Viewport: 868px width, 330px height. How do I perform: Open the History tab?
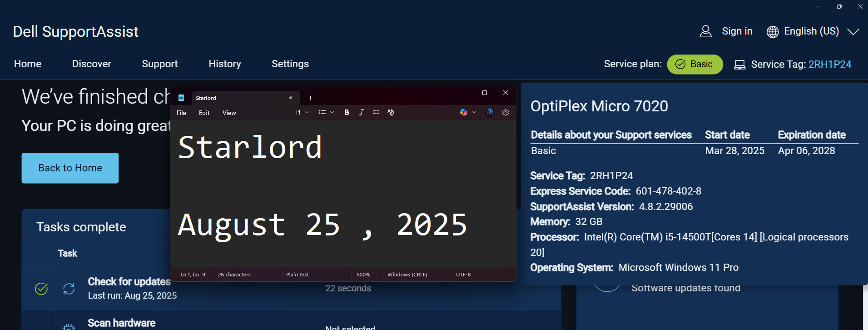[225, 64]
